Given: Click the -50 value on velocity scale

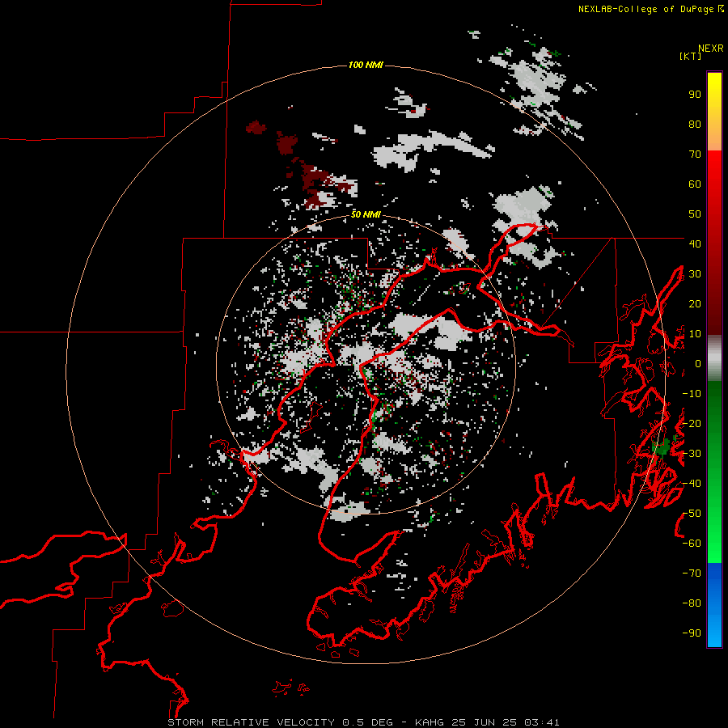Looking at the screenshot, I should coord(692,514).
